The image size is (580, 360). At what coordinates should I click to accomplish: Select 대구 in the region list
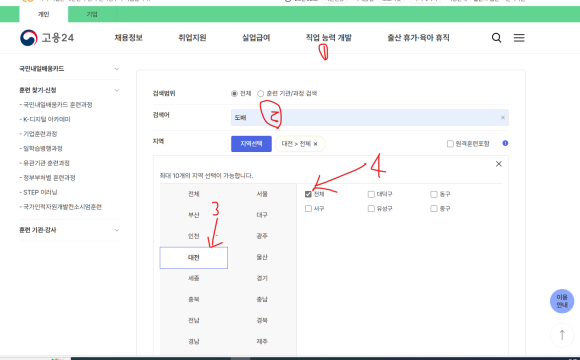pyautogui.click(x=262, y=215)
